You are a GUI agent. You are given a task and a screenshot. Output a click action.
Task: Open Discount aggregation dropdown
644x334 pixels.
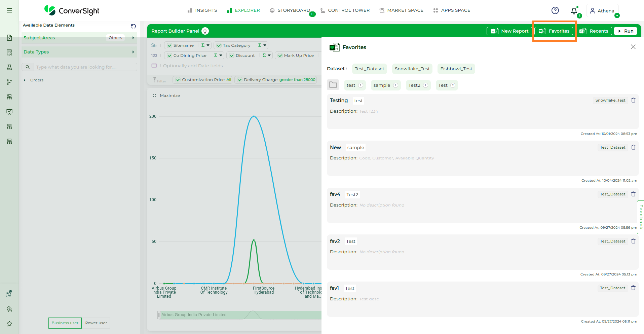point(267,55)
